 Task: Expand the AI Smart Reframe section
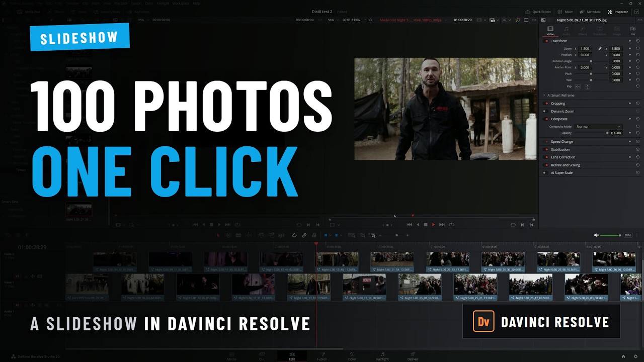(544, 95)
